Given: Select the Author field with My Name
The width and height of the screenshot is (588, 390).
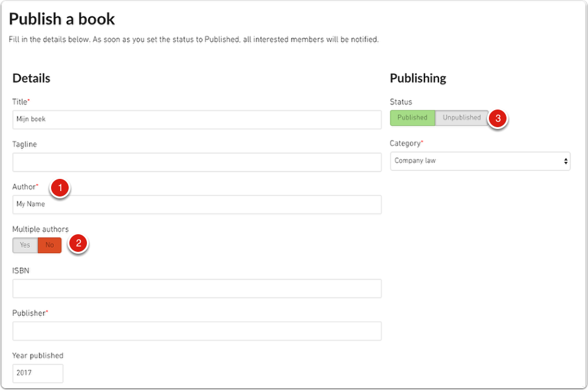Looking at the screenshot, I should pyautogui.click(x=197, y=204).
